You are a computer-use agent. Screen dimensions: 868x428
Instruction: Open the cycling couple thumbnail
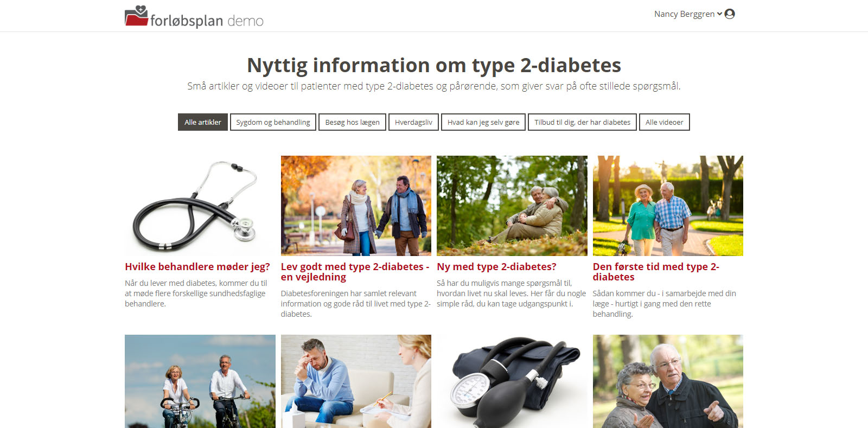(x=200, y=381)
